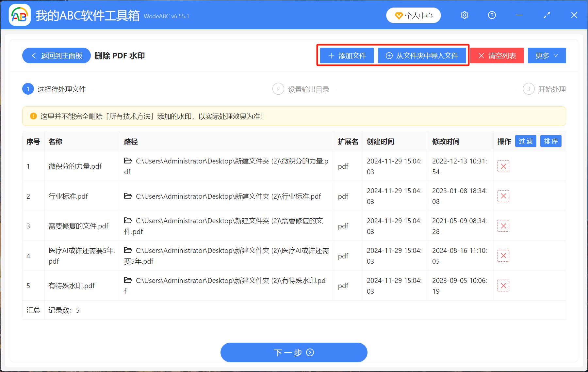Remove 需要修复的文件.pdf via red X icon

[x=503, y=226]
